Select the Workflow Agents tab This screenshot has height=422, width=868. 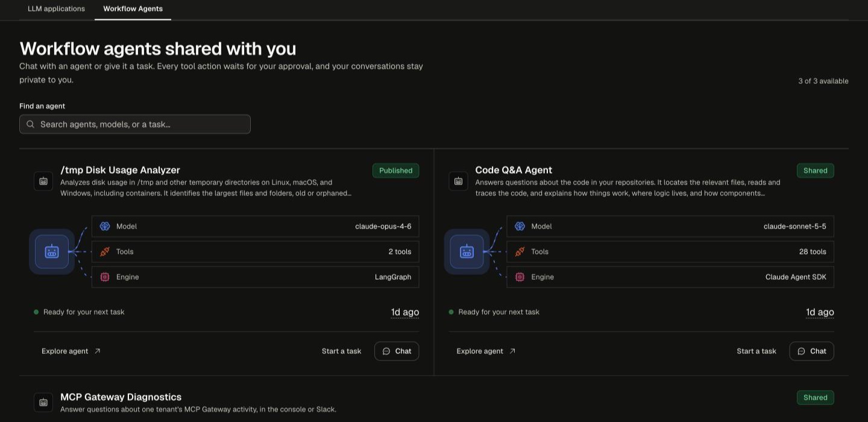(x=133, y=9)
